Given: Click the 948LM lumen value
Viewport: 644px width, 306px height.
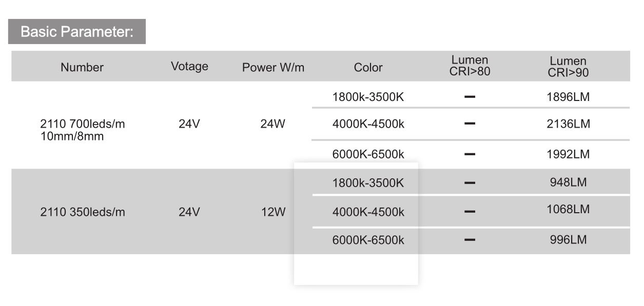Looking at the screenshot, I should coord(568,182).
